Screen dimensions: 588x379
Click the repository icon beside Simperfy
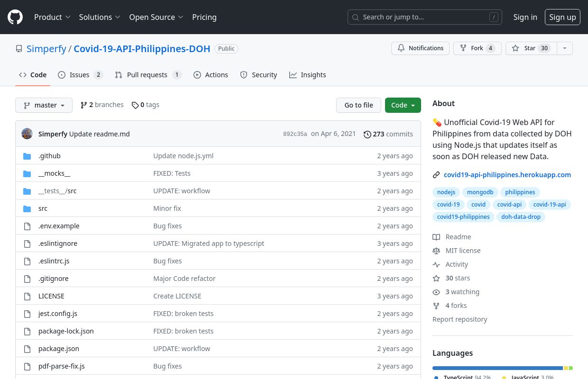(19, 49)
